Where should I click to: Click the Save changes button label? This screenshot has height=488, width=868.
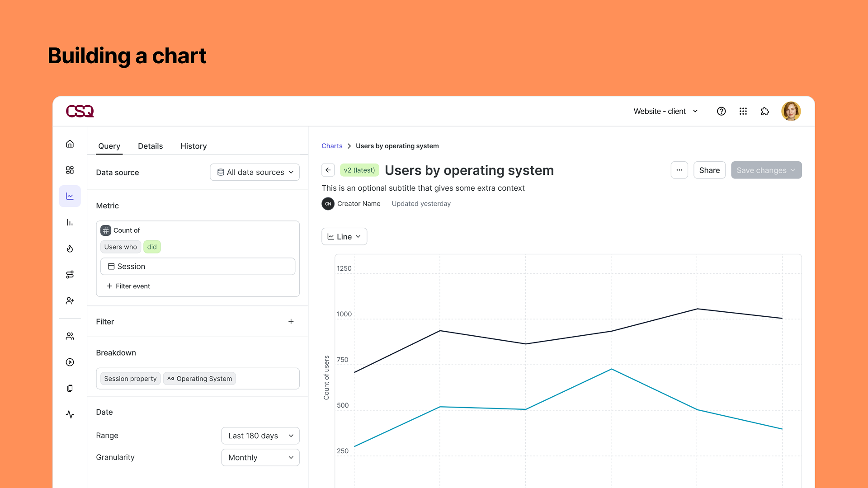point(761,170)
